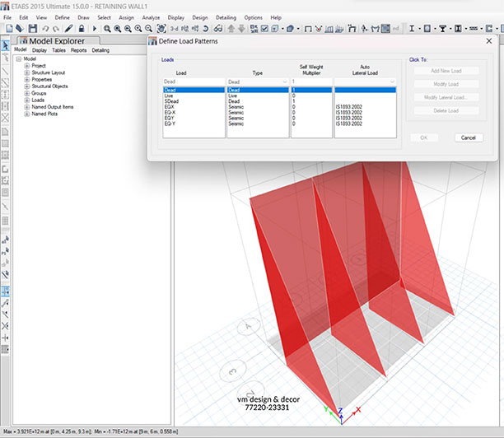Click the Redo arrow in the toolbar

[54, 29]
